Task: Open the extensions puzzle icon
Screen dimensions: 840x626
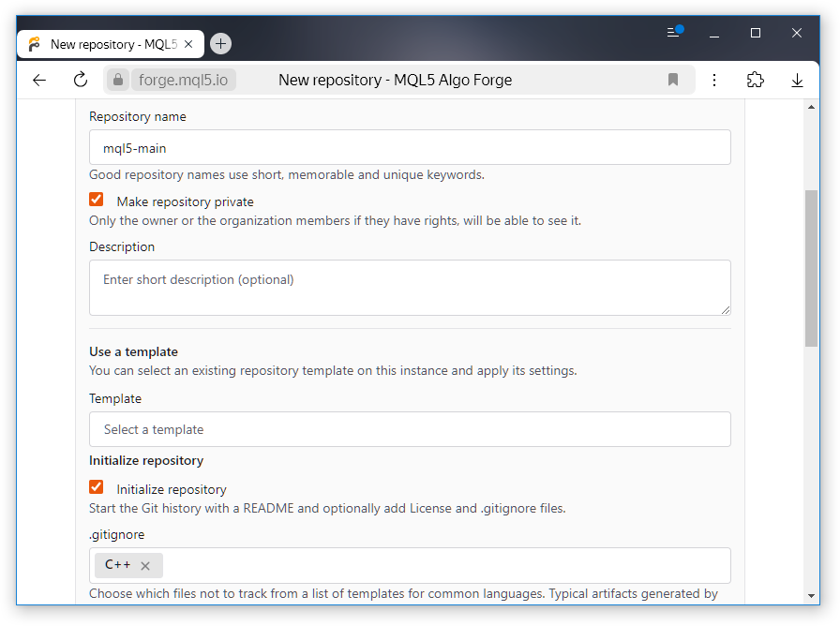Action: (755, 80)
